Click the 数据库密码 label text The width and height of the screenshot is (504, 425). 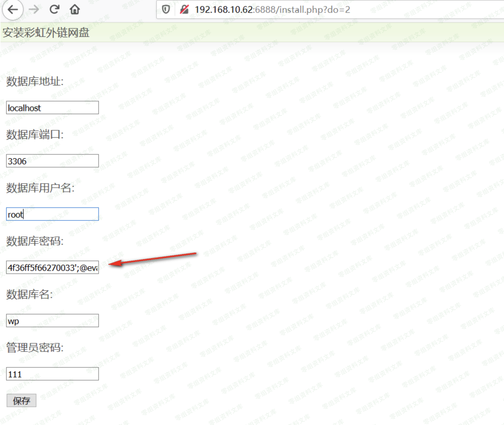coord(35,241)
